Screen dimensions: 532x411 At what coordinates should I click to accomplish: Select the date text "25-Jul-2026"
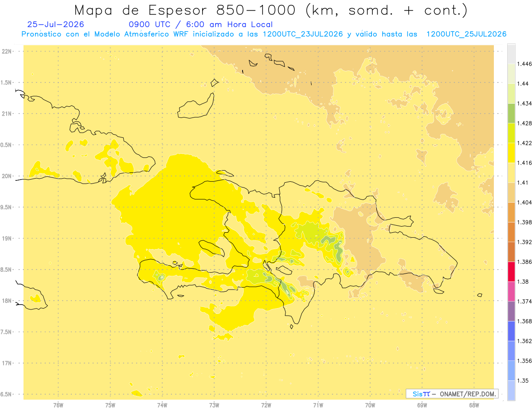coord(55,24)
